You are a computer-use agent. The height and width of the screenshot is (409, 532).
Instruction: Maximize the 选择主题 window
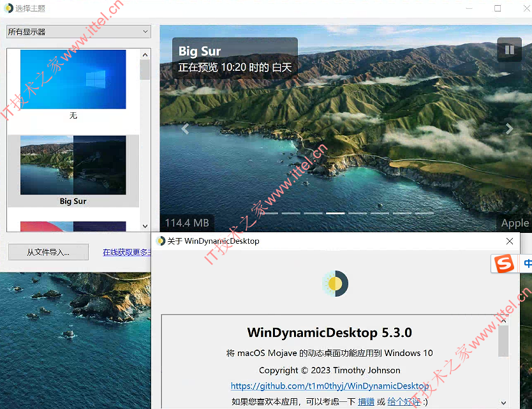[x=498, y=8]
